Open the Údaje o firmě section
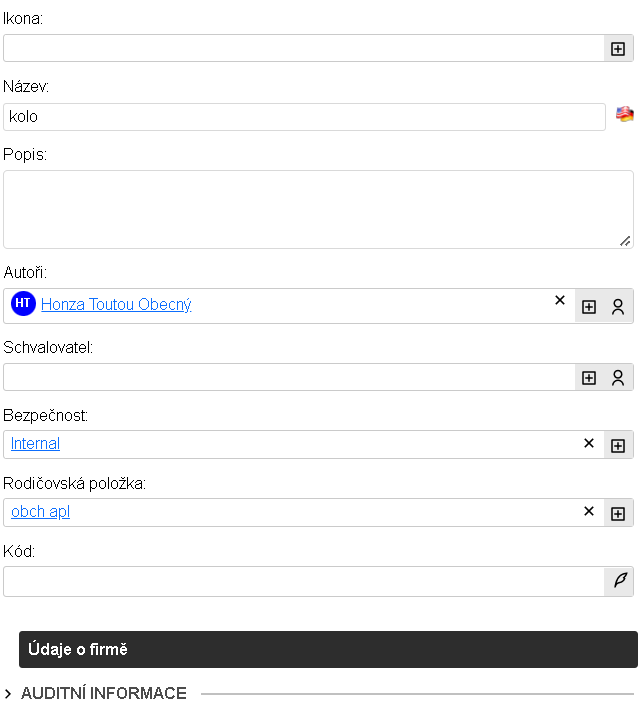Screen dimensions: 644x705 click(x=327, y=649)
